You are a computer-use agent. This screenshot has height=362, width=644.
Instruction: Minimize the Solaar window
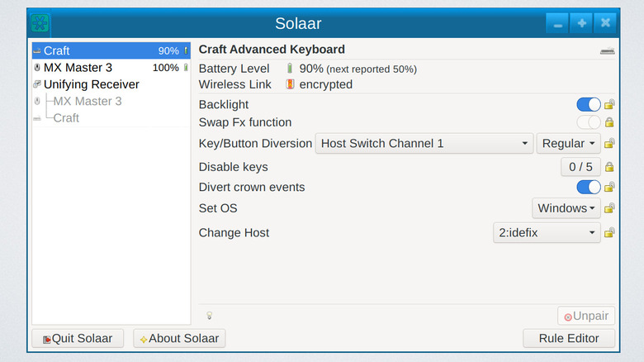coord(557,23)
